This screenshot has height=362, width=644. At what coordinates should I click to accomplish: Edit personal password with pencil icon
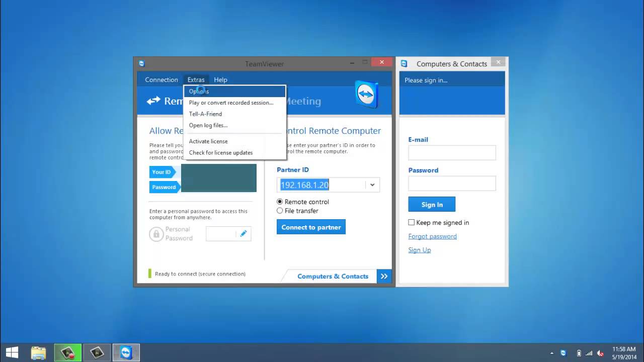coord(244,234)
